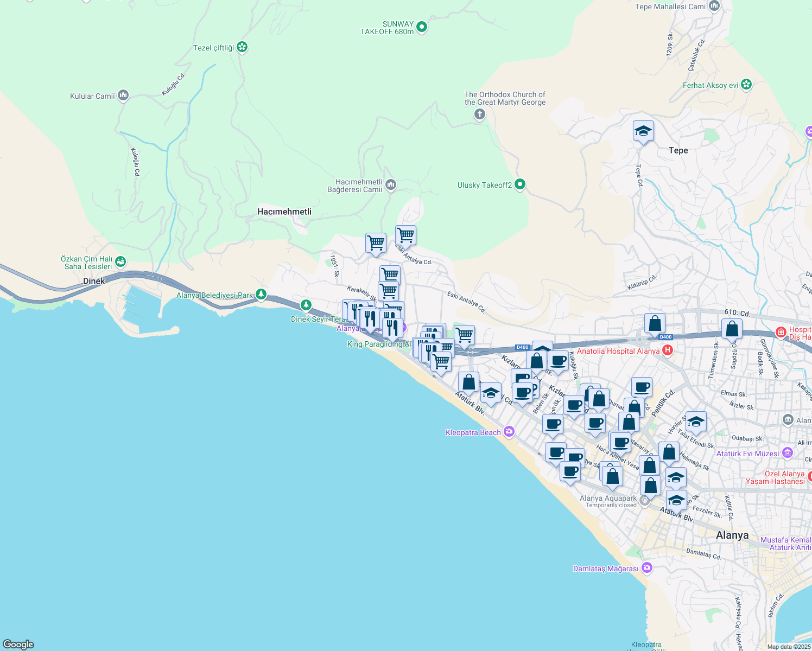Click the Map data ©2025 text
812x651 pixels.
789,647
